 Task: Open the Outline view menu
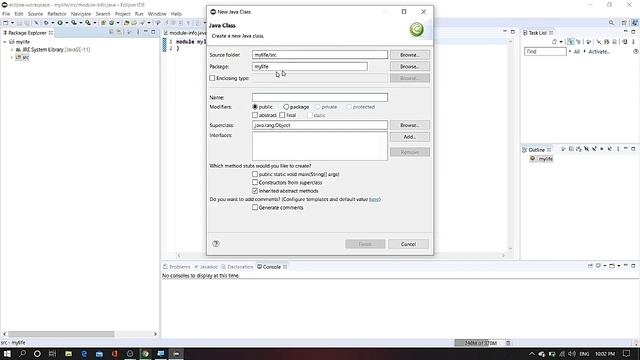(x=618, y=149)
